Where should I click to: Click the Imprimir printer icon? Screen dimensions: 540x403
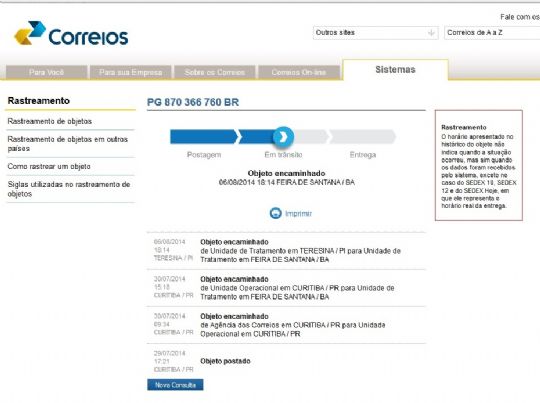276,213
